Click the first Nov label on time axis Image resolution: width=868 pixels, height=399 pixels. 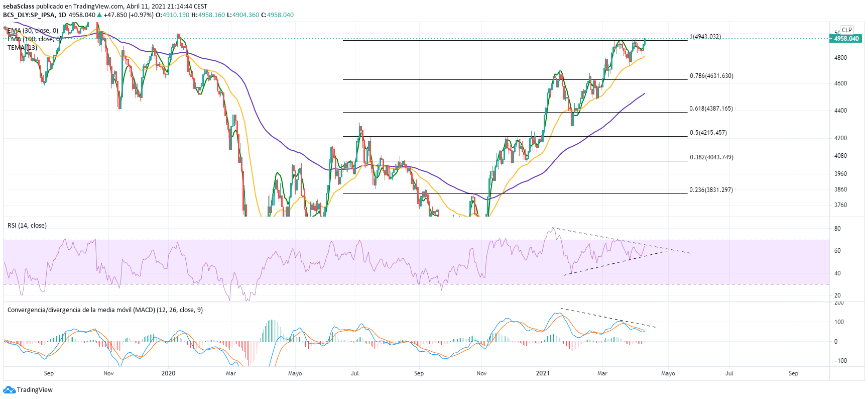click(108, 373)
